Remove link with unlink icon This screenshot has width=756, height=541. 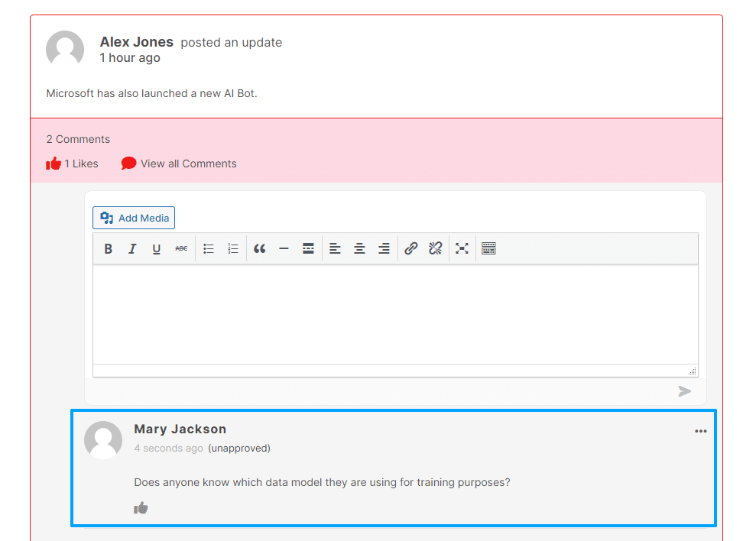click(x=436, y=249)
